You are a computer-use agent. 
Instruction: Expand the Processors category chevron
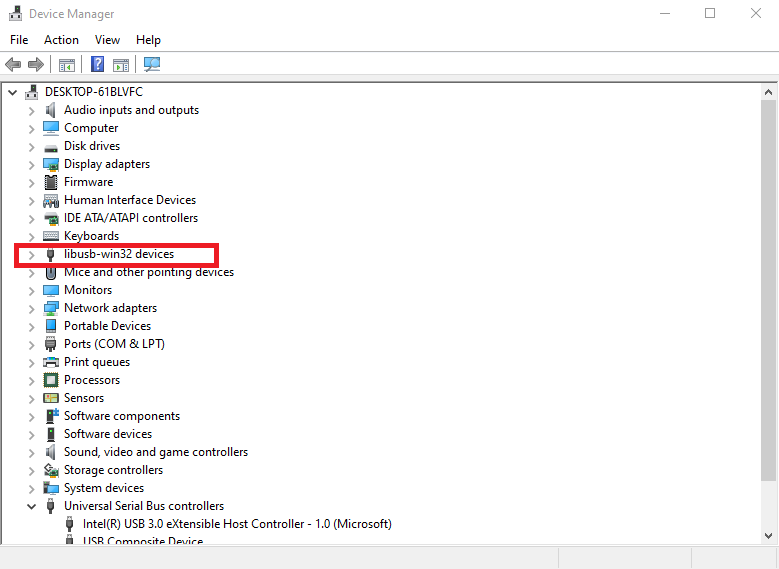(x=31, y=381)
